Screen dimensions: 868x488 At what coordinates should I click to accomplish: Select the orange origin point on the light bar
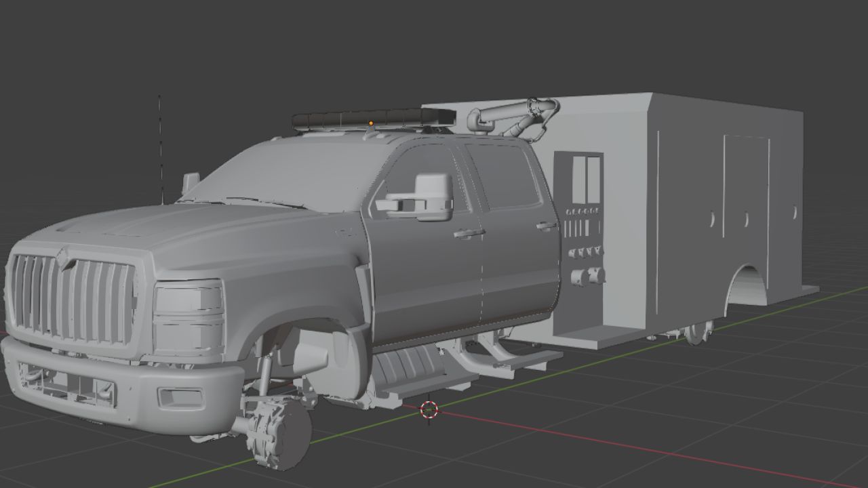[x=371, y=123]
